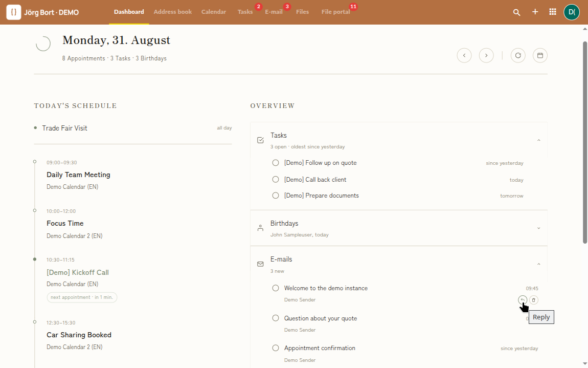Open the Daily Team Meeting appointment
Viewport: 588px width, 368px height.
click(78, 175)
